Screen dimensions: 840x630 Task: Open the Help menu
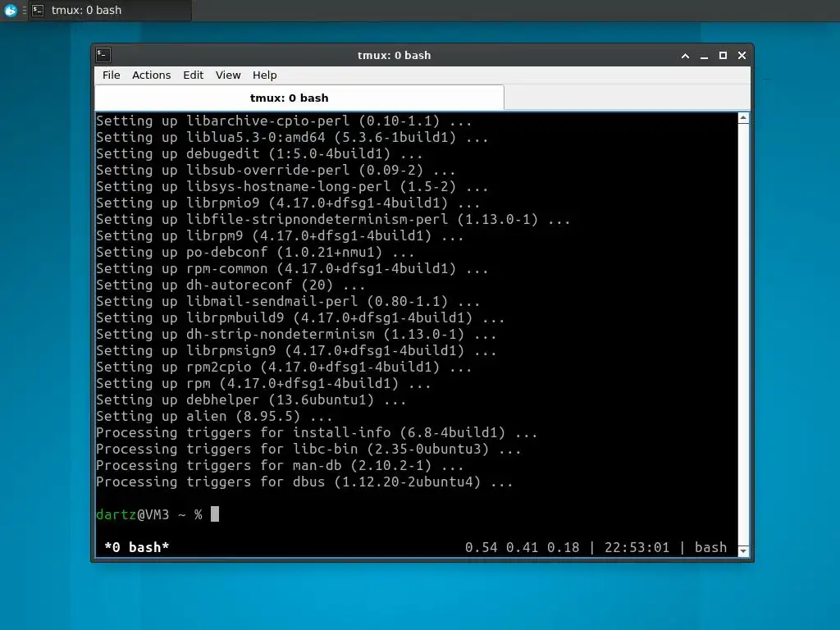[x=265, y=75]
